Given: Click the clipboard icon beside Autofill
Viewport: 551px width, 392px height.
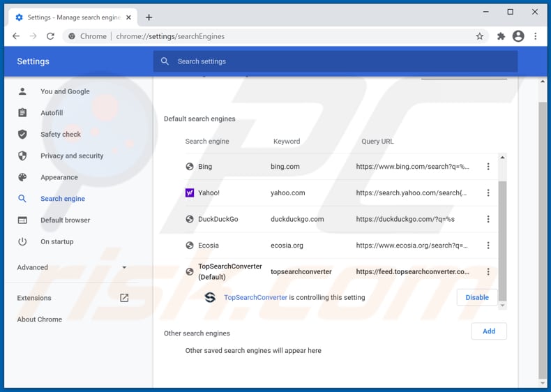Looking at the screenshot, I should [22, 113].
